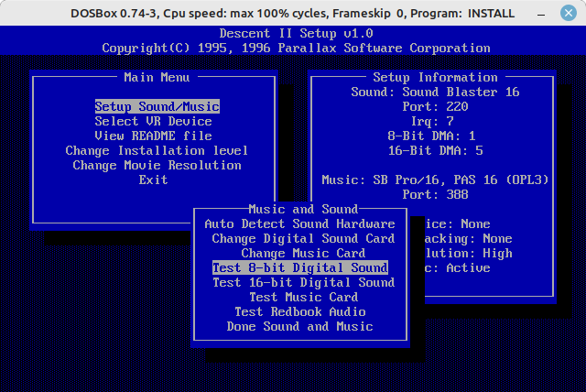This screenshot has height=392, width=586.
Task: Click the Parallax Software copyright line
Action: (296, 48)
